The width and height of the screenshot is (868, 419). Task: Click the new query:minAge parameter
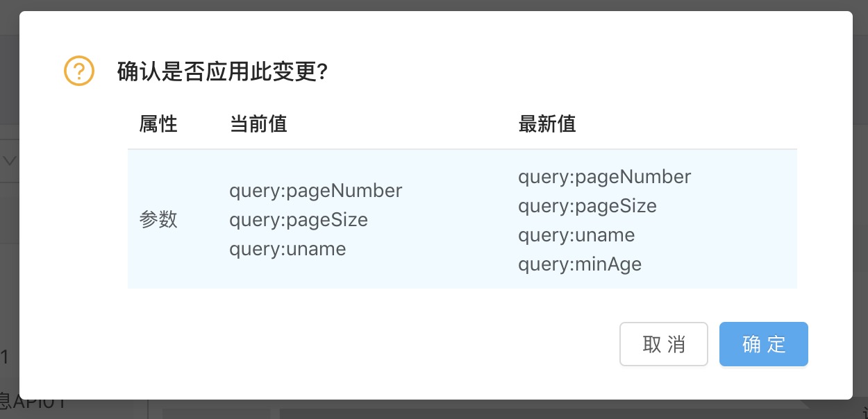pos(580,264)
